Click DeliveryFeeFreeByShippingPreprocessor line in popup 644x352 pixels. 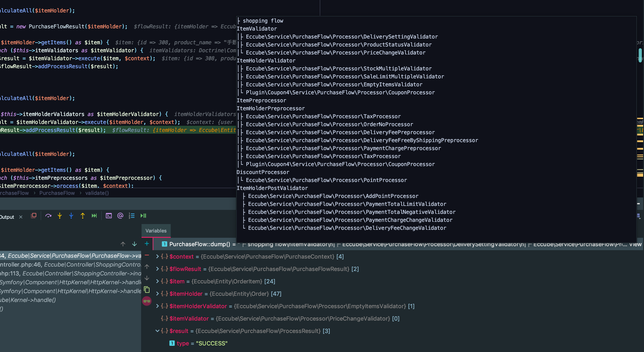tap(362, 140)
